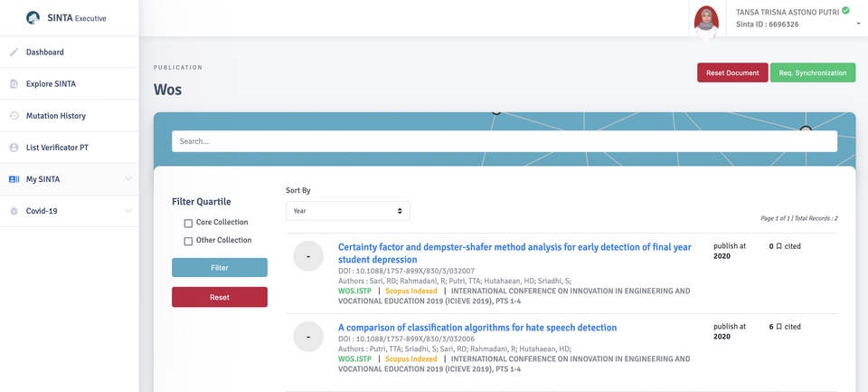Apply the blue Filter button
This screenshot has height=392, width=868.
219,268
